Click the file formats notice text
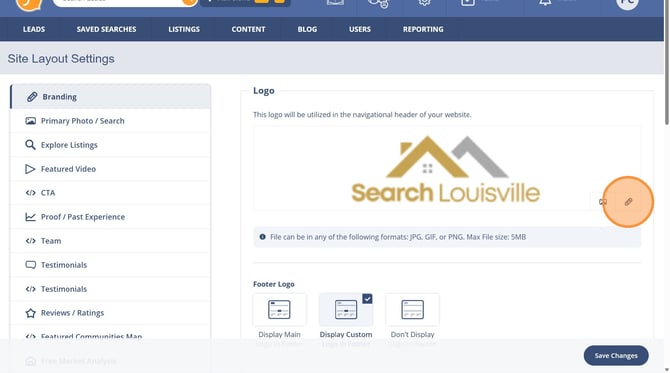The width and height of the screenshot is (670, 373). coord(398,237)
